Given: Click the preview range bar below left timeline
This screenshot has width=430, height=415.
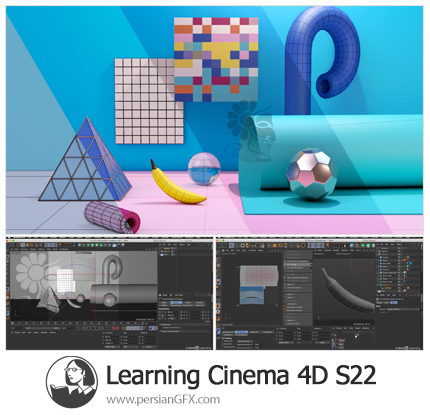Looking at the screenshot, I should [43, 328].
